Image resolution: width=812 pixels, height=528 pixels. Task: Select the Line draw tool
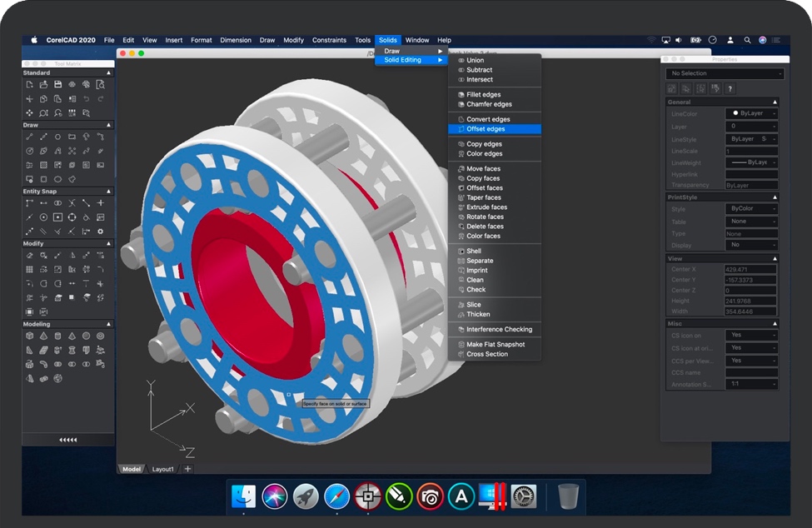[29, 137]
